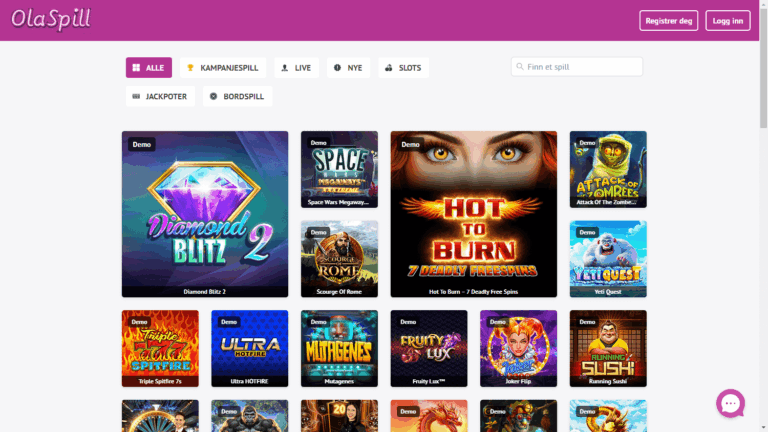The height and width of the screenshot is (432, 768).
Task: Open the Mutagenes game tile
Action: (339, 348)
